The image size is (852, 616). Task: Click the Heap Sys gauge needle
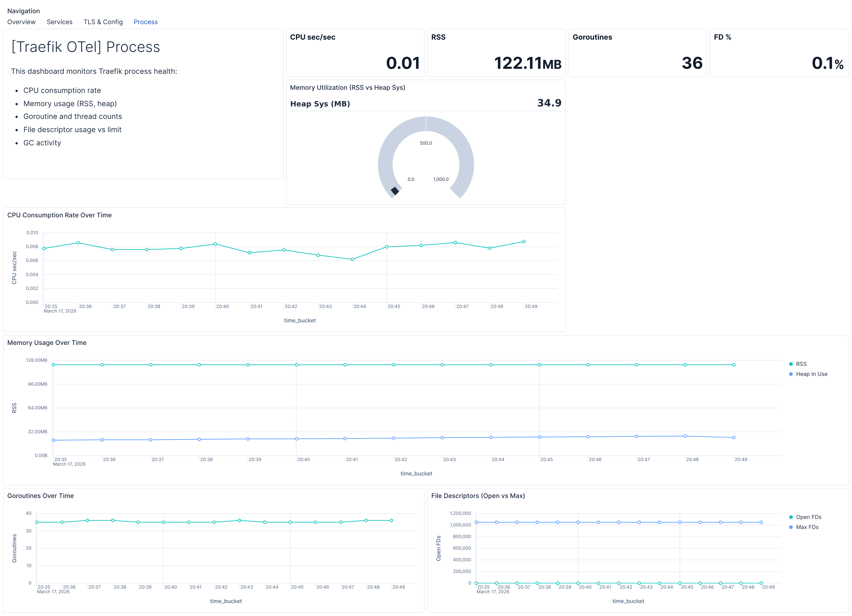click(x=395, y=191)
